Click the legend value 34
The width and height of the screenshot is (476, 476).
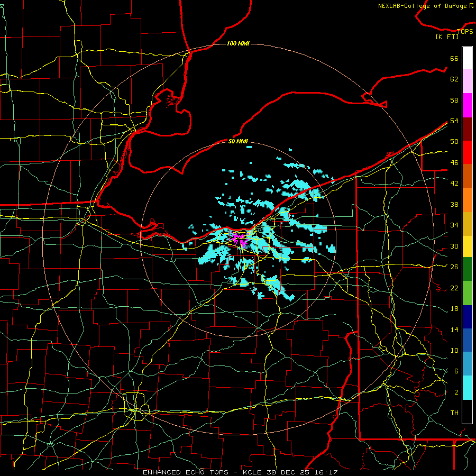click(454, 225)
